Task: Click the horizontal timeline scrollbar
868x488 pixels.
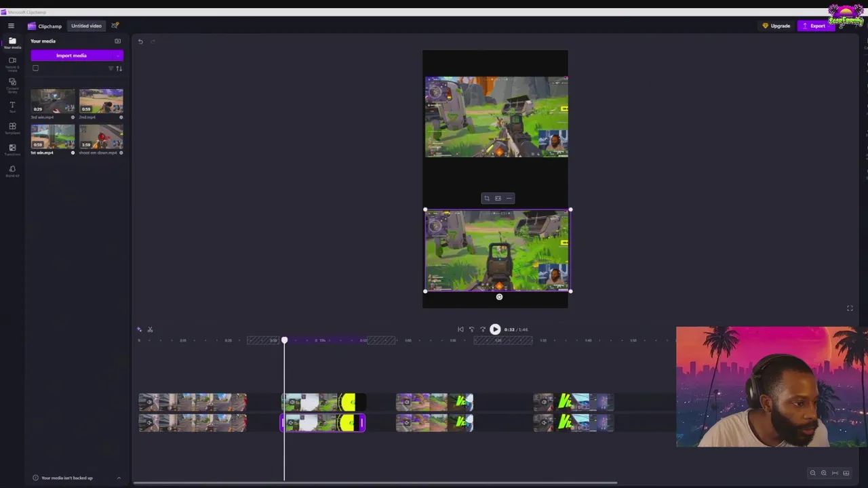Action: tap(375, 483)
